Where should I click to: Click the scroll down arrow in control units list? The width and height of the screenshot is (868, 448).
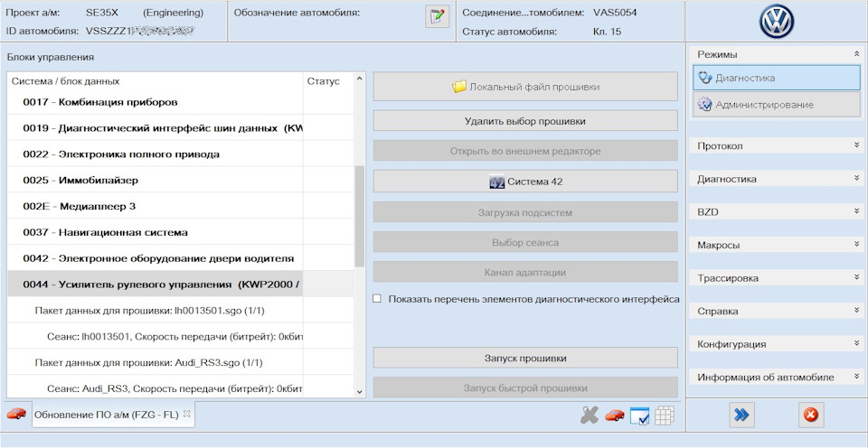360,392
